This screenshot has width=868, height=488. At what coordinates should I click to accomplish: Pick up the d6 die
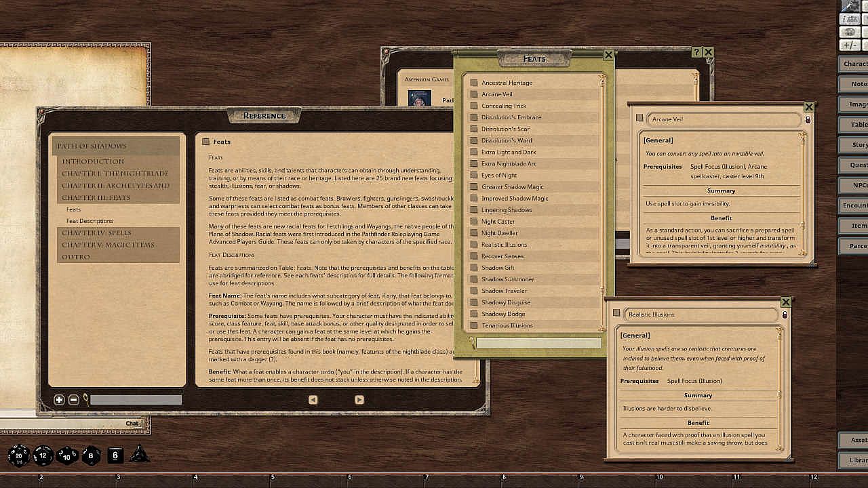[115, 455]
